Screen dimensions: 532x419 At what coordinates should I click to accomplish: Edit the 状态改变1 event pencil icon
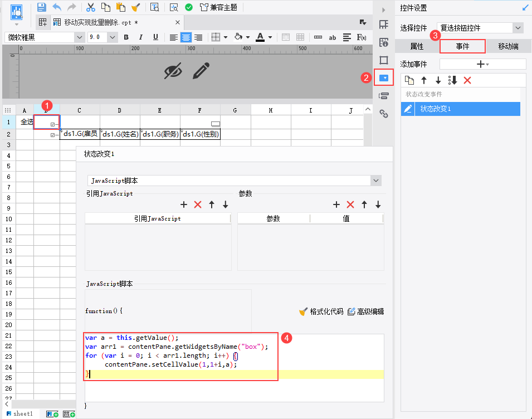click(408, 109)
